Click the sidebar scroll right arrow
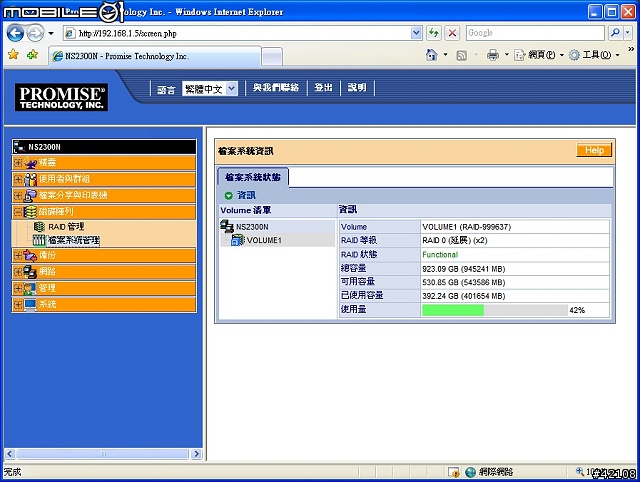640x482 pixels. pyautogui.click(x=196, y=454)
